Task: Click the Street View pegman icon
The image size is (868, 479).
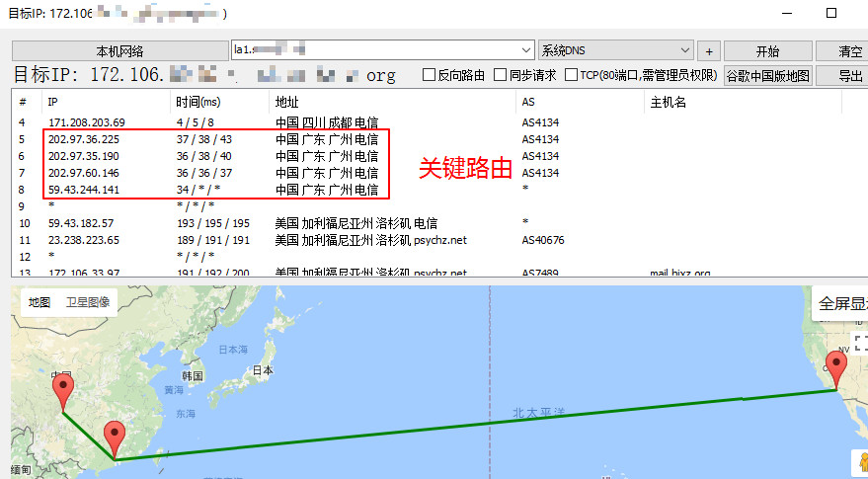Action: point(860,461)
